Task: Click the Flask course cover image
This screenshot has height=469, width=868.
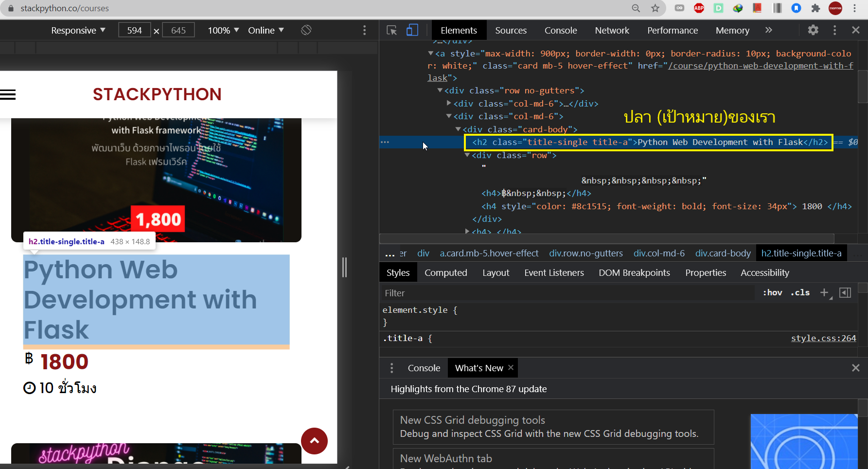Action: pyautogui.click(x=156, y=180)
